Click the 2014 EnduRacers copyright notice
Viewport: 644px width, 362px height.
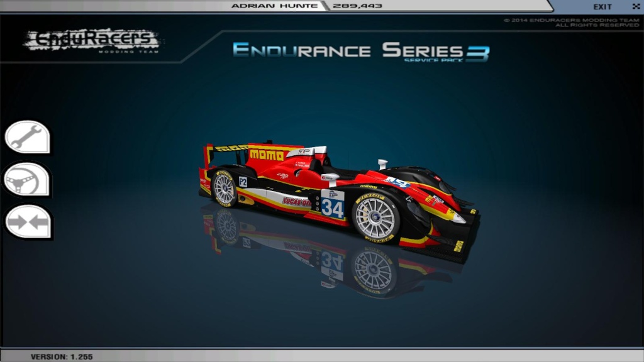coord(571,23)
